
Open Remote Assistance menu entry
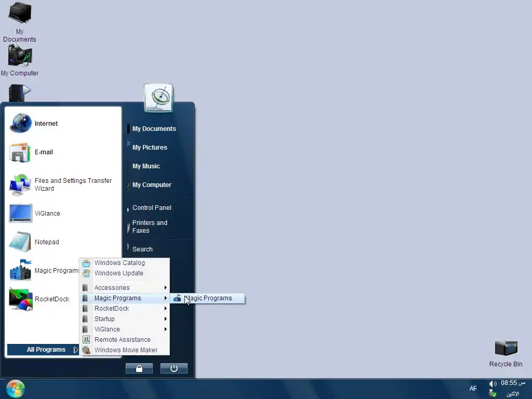point(125,340)
